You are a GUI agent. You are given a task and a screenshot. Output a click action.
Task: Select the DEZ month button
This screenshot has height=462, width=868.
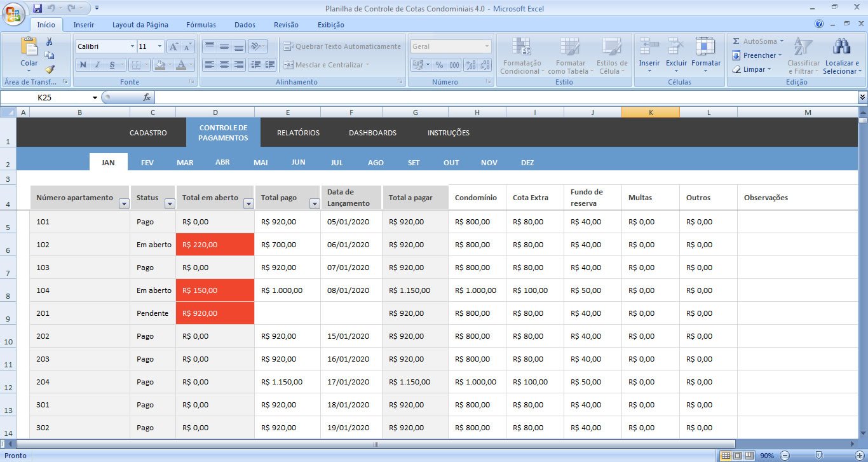[527, 163]
